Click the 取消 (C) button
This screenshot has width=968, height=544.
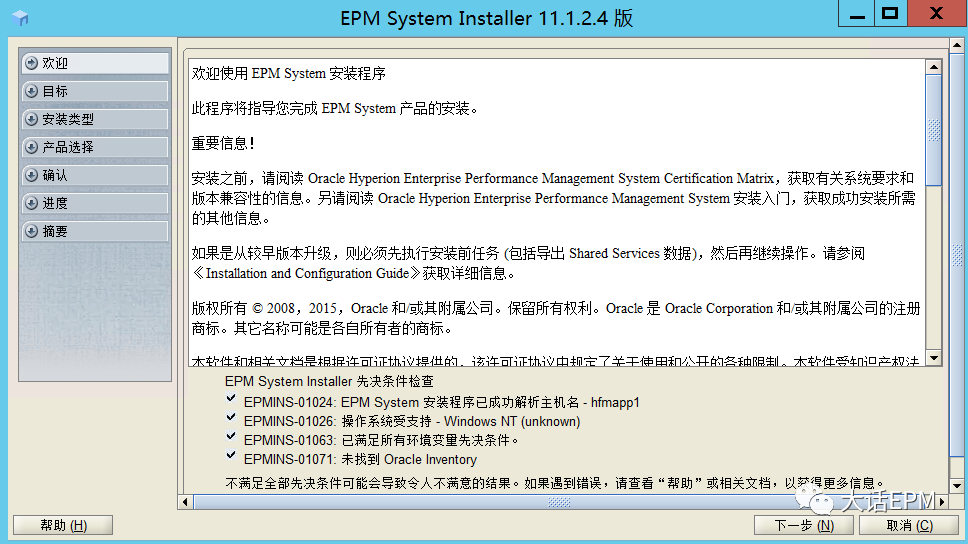pos(909,525)
